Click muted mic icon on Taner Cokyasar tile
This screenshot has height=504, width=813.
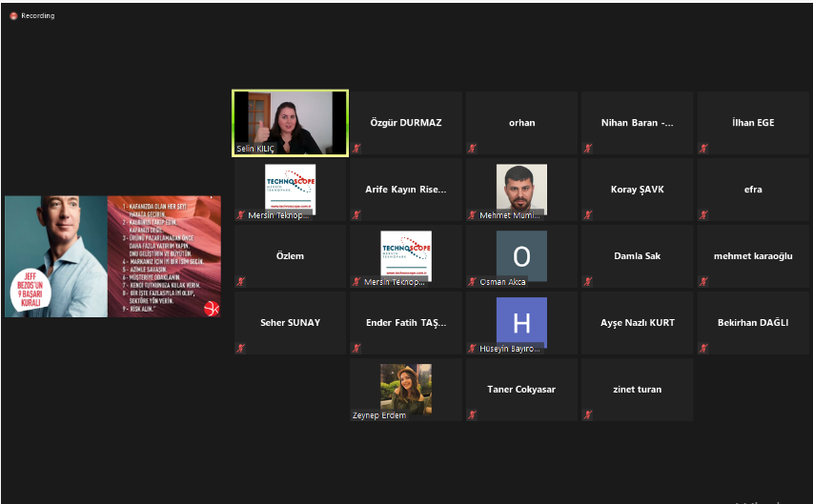473,415
